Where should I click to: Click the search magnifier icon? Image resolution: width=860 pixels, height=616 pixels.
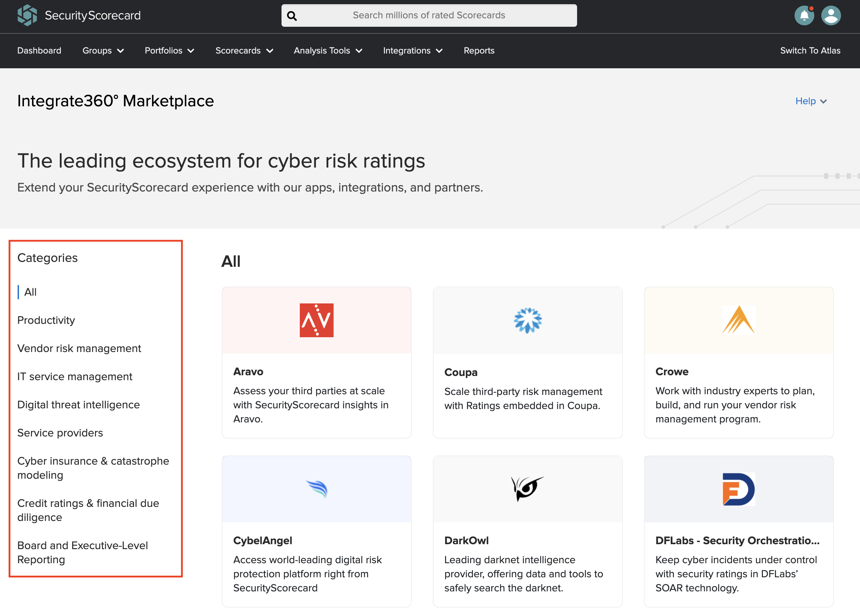[292, 15]
